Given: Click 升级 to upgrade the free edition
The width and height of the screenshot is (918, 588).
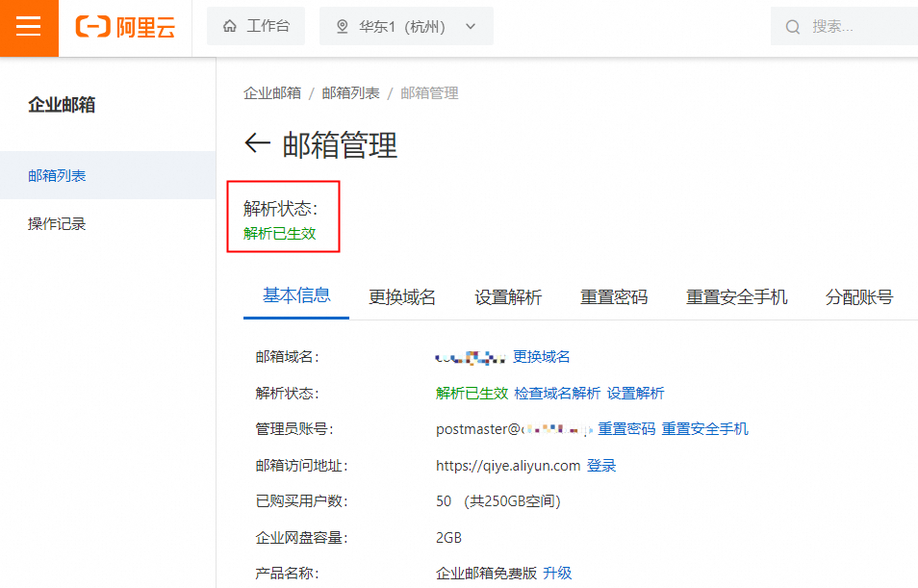Looking at the screenshot, I should click(556, 573).
